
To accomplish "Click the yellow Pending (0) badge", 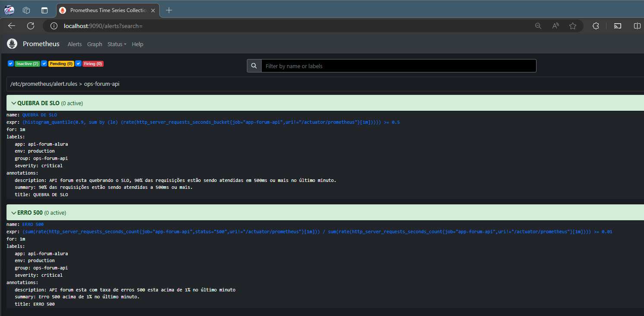I will (x=60, y=64).
